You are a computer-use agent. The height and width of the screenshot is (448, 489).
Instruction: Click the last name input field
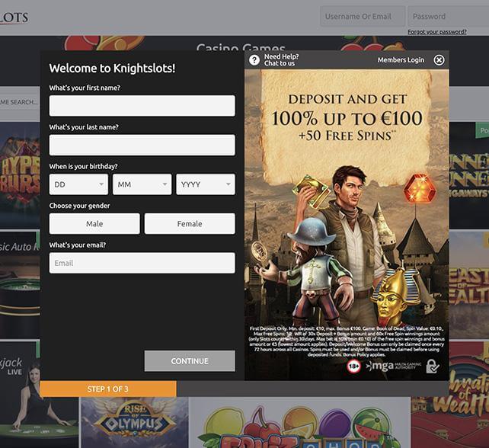pyautogui.click(x=142, y=145)
